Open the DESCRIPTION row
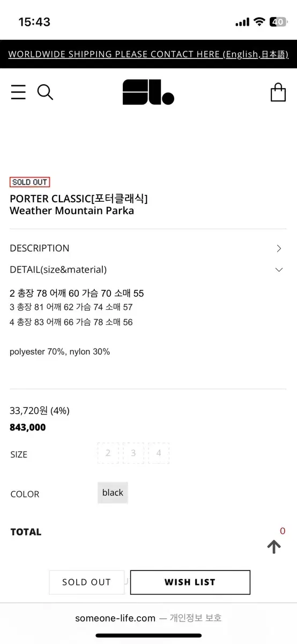297x644 pixels. pyautogui.click(x=148, y=248)
